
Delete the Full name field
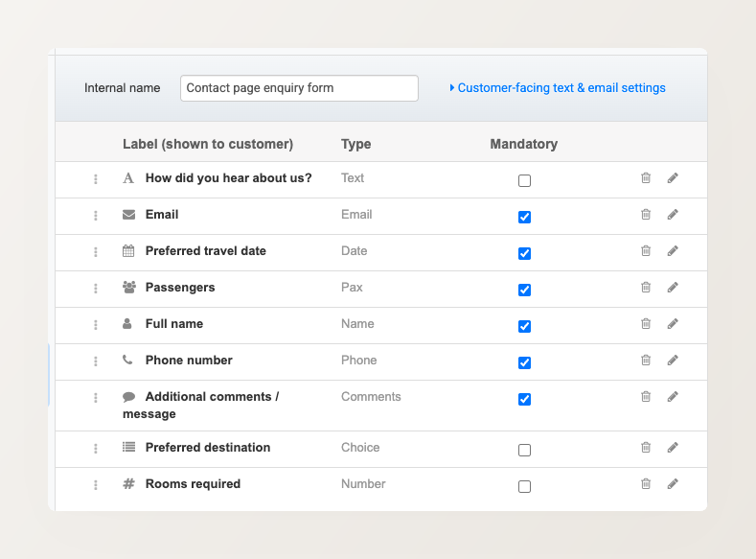646,324
